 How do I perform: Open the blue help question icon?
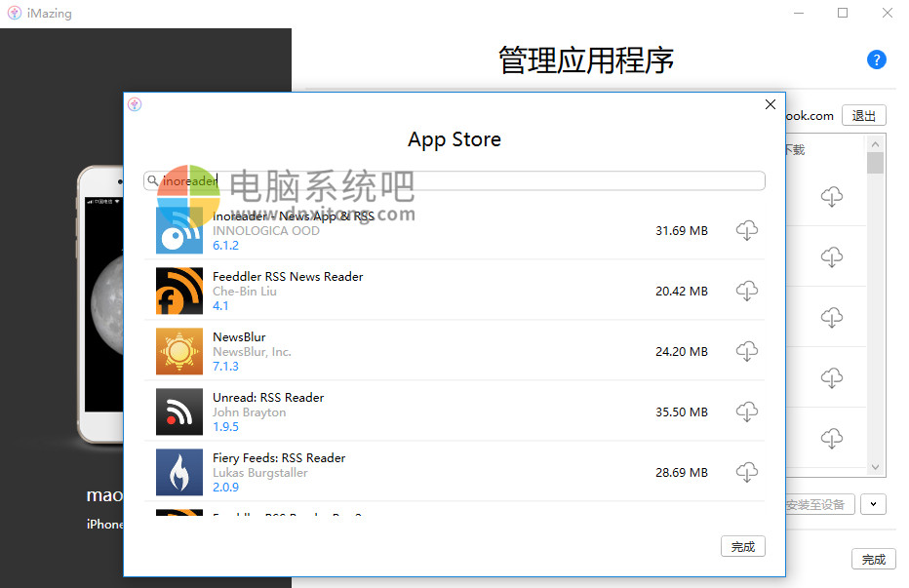pyautogui.click(x=877, y=59)
